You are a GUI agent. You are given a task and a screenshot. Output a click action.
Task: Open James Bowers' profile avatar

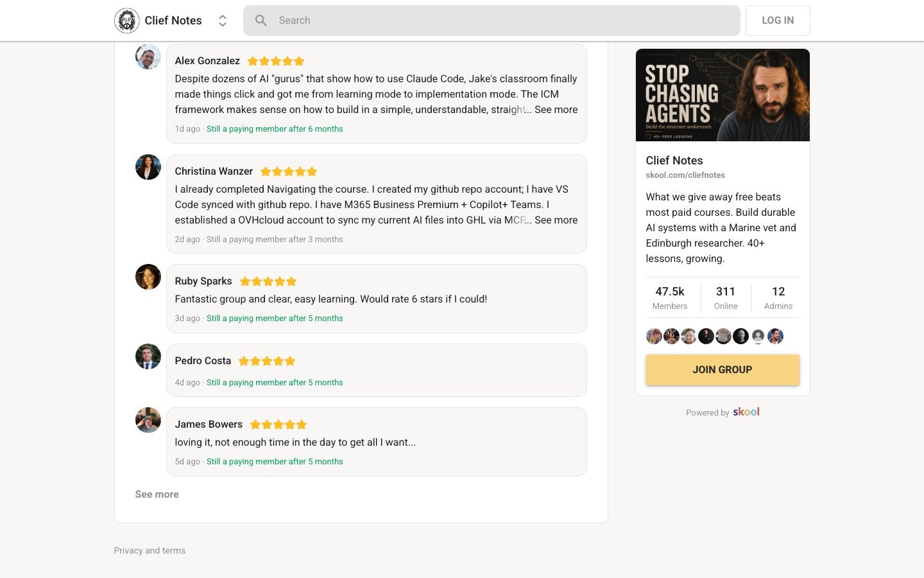148,420
